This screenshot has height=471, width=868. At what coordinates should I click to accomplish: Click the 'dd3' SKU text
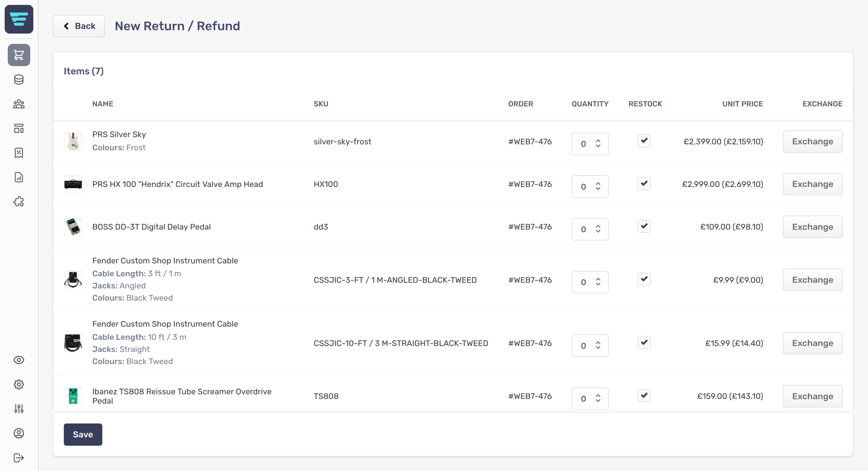tap(321, 227)
